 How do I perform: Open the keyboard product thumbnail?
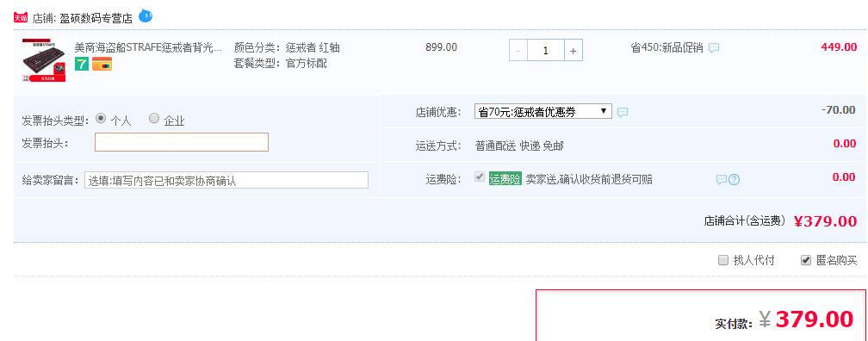pyautogui.click(x=44, y=60)
